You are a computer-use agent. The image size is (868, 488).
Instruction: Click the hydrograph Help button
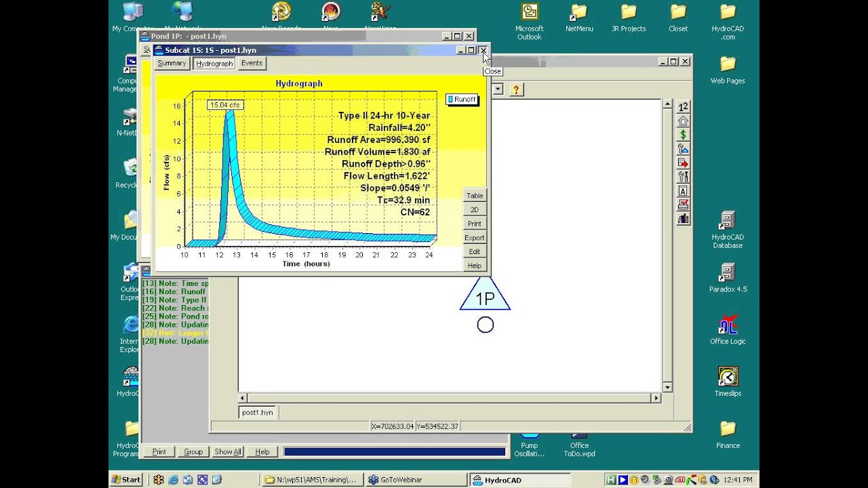tap(475, 266)
